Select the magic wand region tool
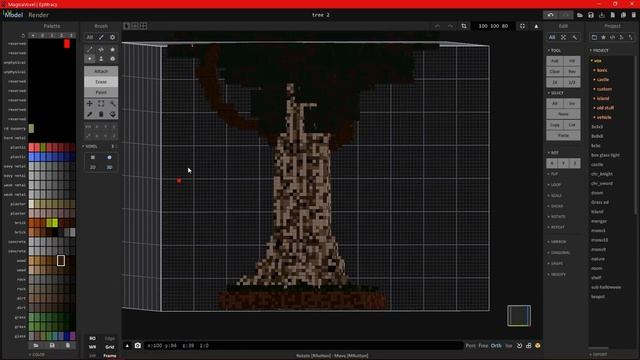The width and height of the screenshot is (640, 360). (113, 104)
